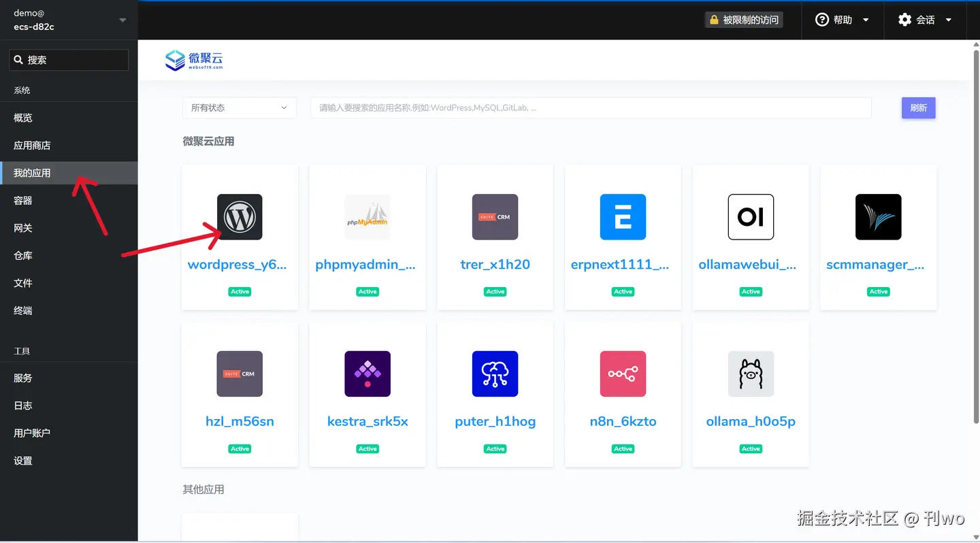The height and width of the screenshot is (543, 980).
Task: Click the session gear icon
Action: 904,20
